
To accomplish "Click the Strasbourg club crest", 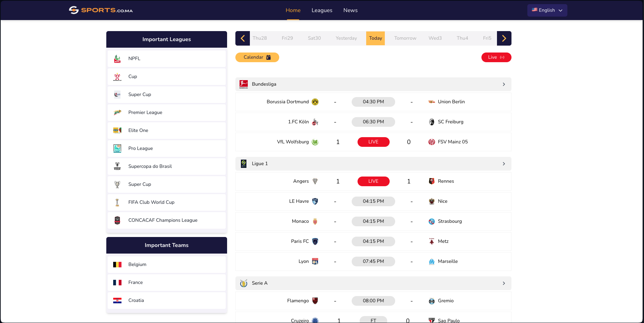I will click(432, 221).
